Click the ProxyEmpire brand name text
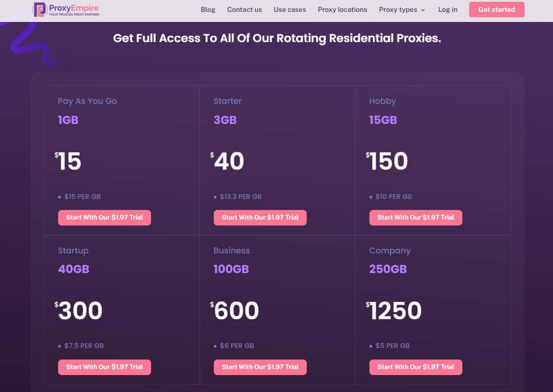 pos(74,8)
